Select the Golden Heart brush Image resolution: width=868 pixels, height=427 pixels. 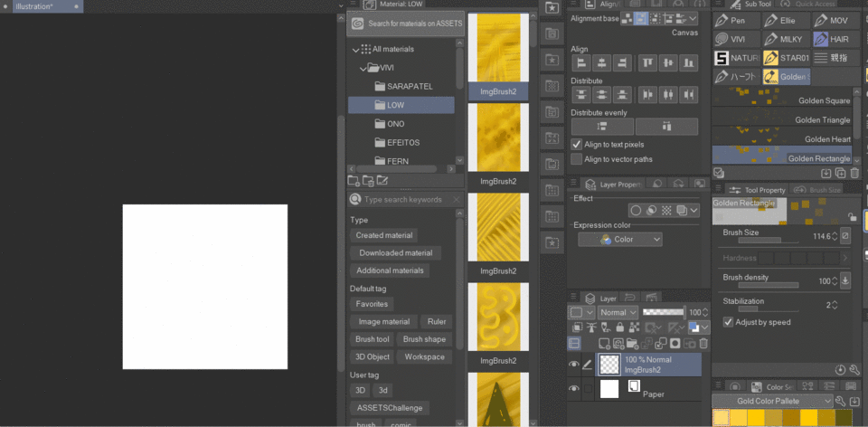(781, 138)
